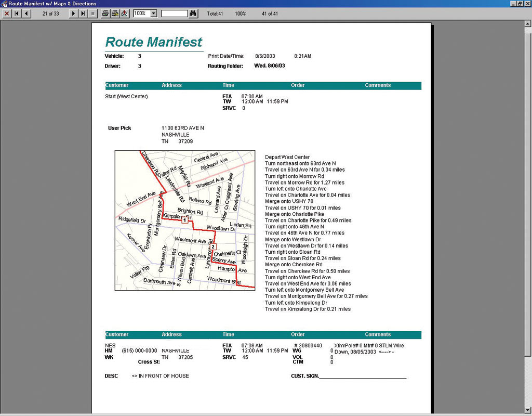Click the print date '8/6/2003'
532x416 pixels.
(x=265, y=56)
